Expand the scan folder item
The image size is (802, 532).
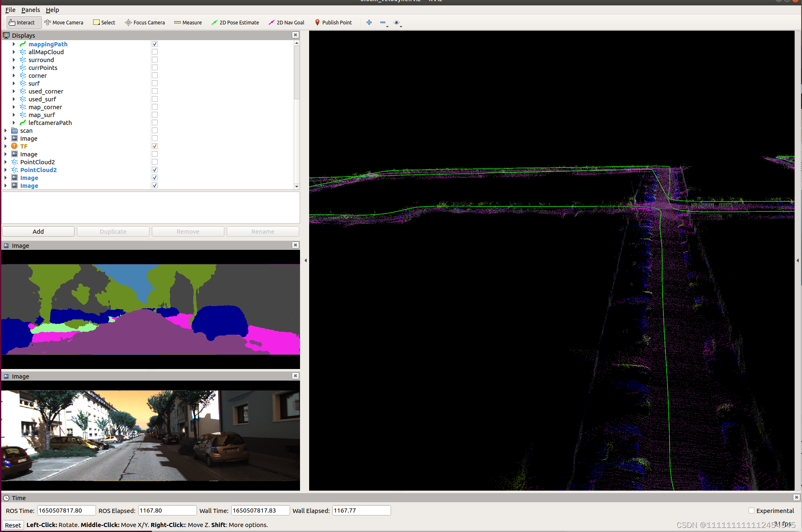click(6, 131)
